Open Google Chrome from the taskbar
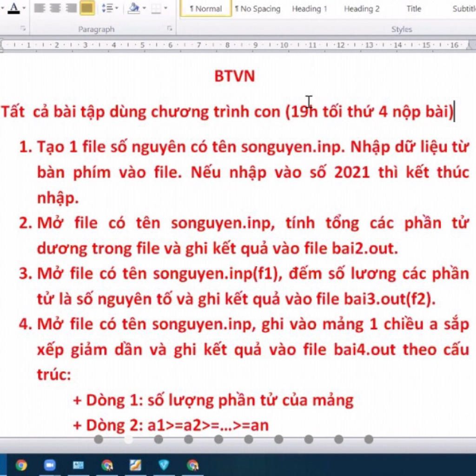Screen dimensions: 476x476 (21, 465)
